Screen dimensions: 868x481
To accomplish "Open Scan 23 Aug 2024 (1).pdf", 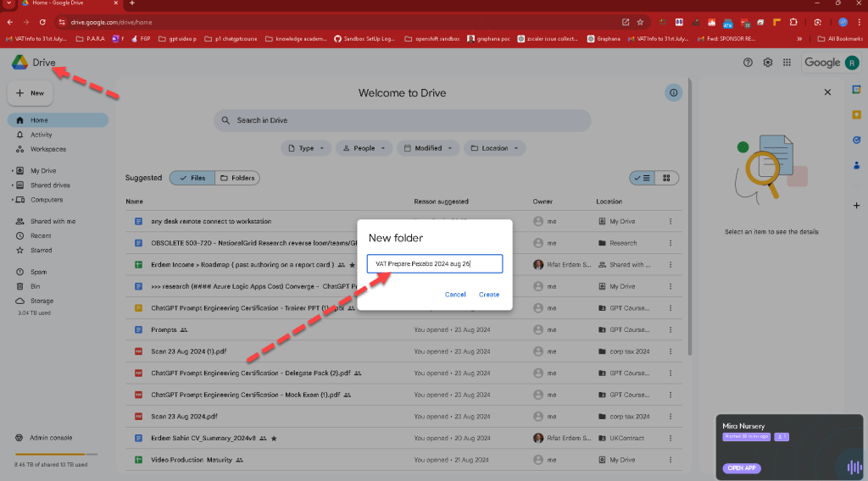I will [189, 351].
